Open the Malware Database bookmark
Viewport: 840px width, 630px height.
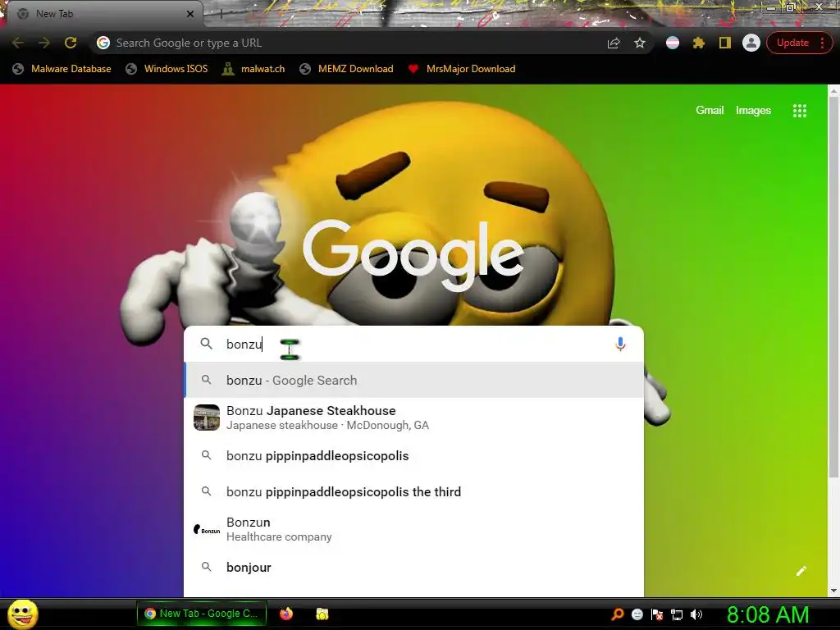click(62, 69)
